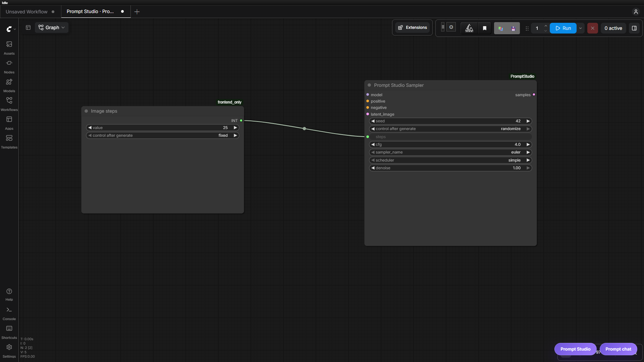644x362 pixels.
Task: Click the purple floppy disk save icon
Action: (x=513, y=28)
